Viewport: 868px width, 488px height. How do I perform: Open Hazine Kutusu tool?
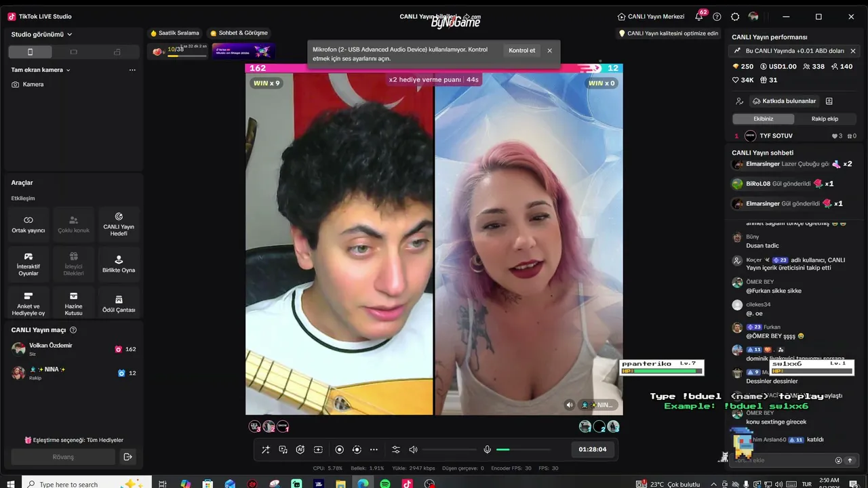[73, 304]
